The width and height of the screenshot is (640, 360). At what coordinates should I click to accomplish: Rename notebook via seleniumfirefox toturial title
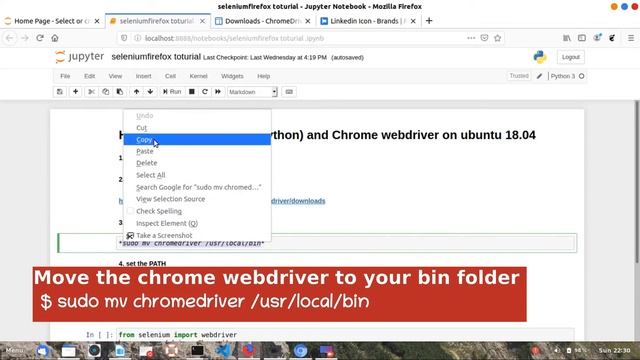[156, 57]
